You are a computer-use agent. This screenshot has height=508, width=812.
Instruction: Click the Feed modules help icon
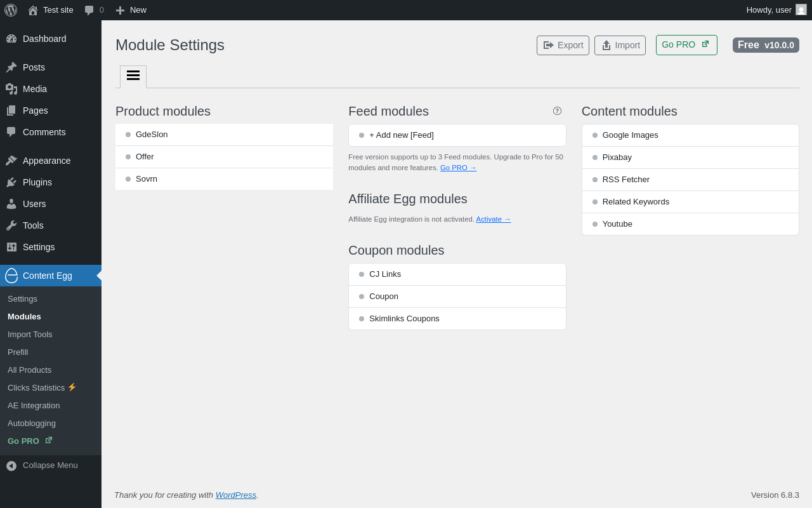(557, 111)
